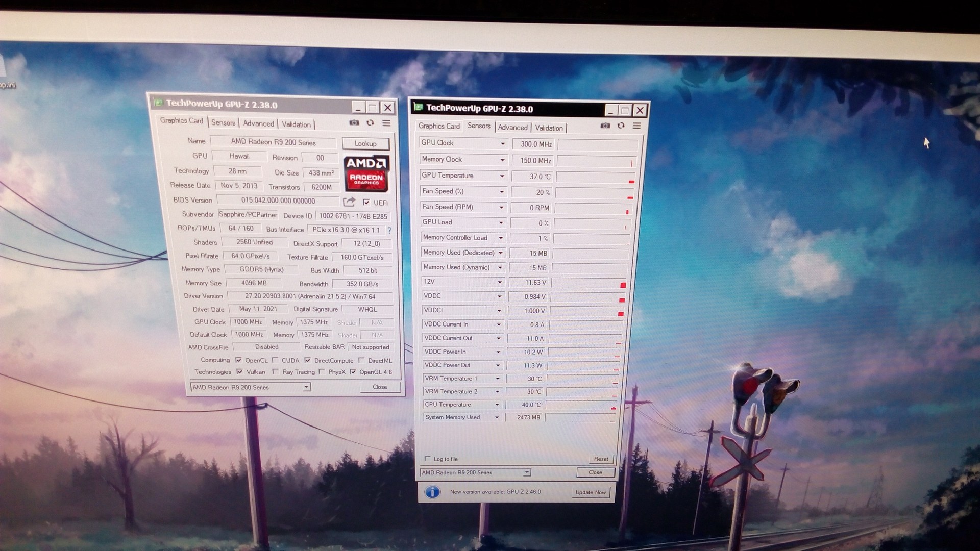Click refresh icon in Sensors window
The height and width of the screenshot is (551, 980).
(x=621, y=126)
